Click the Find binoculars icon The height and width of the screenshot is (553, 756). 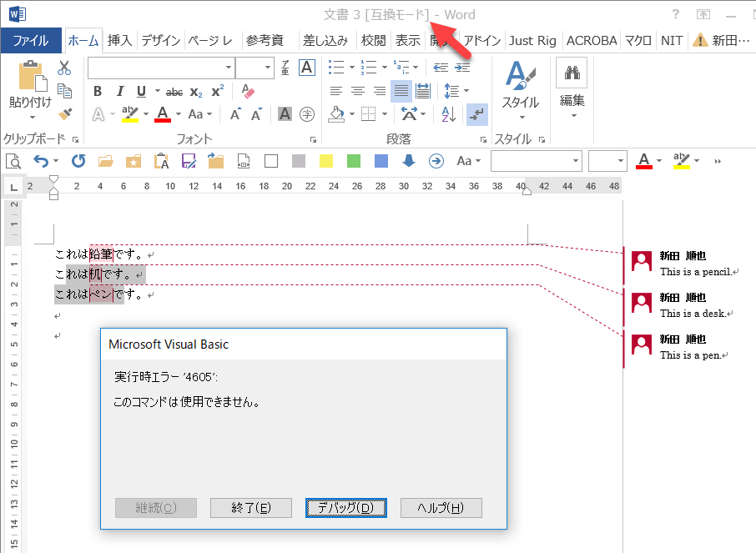coord(572,73)
